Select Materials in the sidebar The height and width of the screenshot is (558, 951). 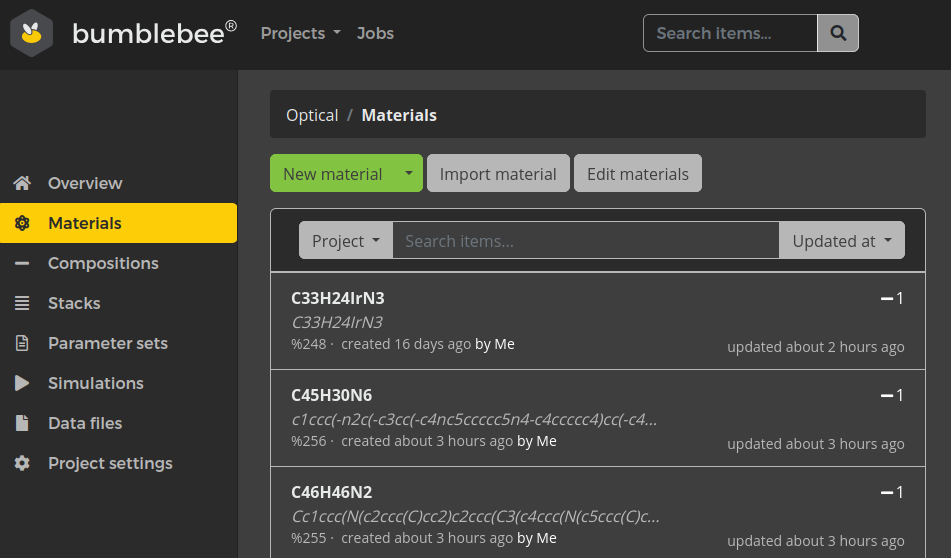click(85, 223)
